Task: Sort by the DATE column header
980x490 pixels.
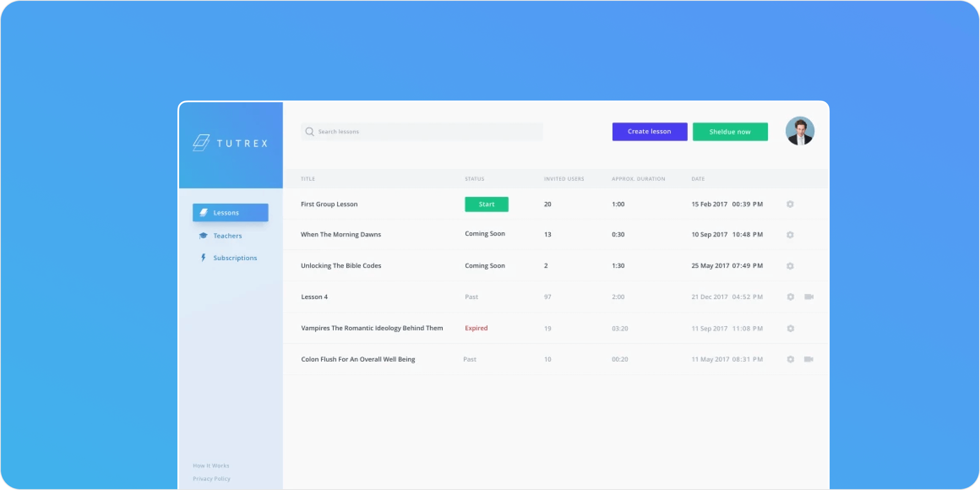Action: [698, 179]
